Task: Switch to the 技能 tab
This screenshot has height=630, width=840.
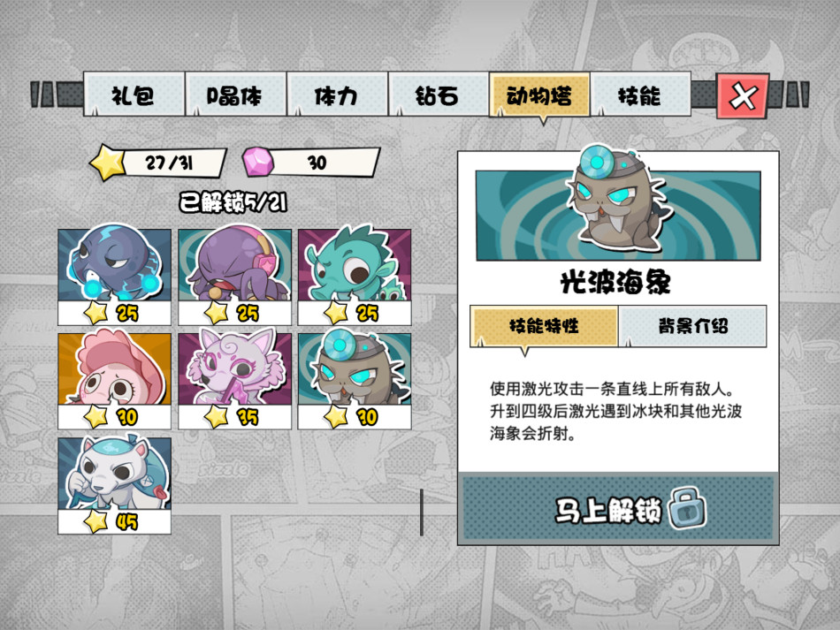Action: pyautogui.click(x=640, y=95)
